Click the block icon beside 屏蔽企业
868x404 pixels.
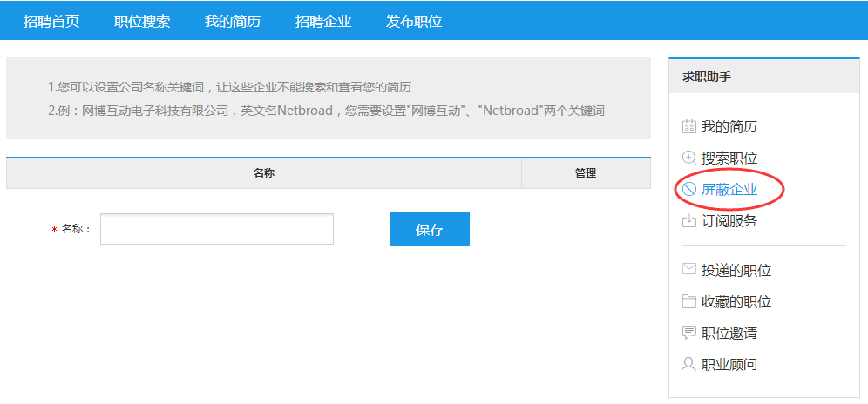click(x=688, y=189)
